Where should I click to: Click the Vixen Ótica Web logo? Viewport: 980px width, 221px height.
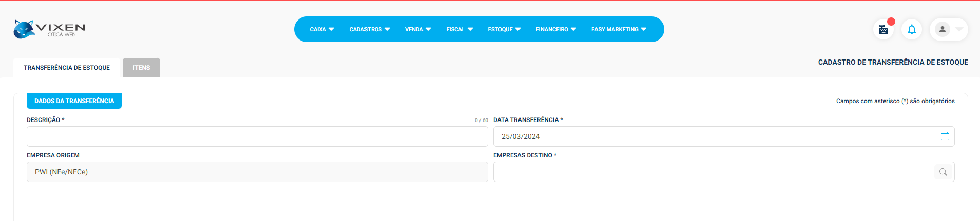click(49, 29)
